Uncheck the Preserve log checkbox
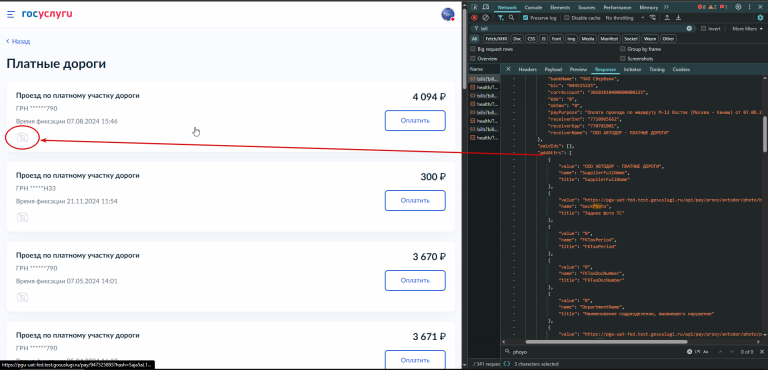Image resolution: width=768 pixels, height=370 pixels. pos(526,18)
